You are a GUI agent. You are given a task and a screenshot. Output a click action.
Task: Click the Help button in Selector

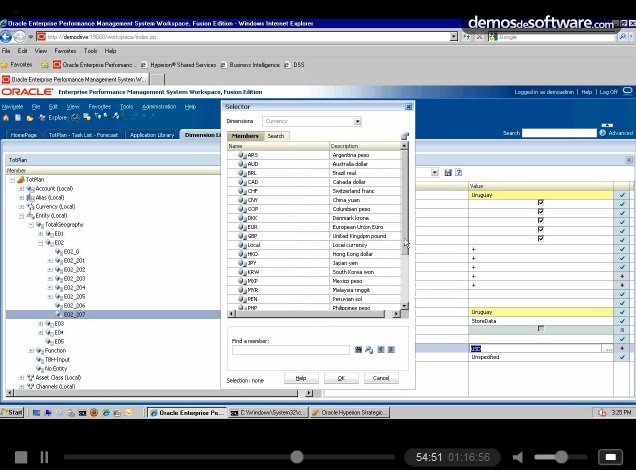tap(301, 378)
